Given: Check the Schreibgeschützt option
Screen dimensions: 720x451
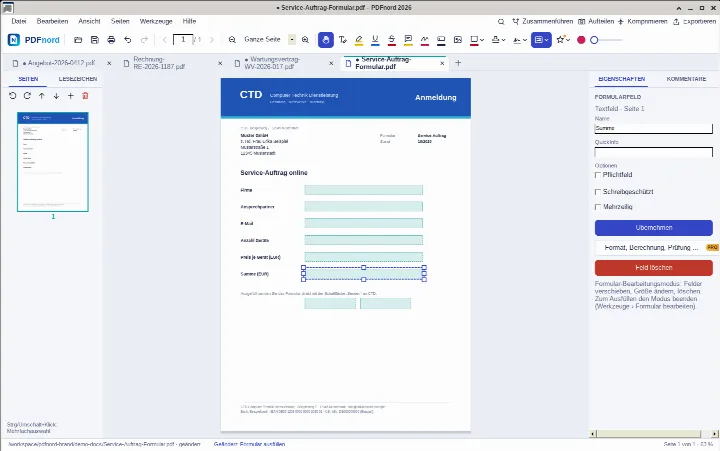Looking at the screenshot, I should pyautogui.click(x=598, y=192).
